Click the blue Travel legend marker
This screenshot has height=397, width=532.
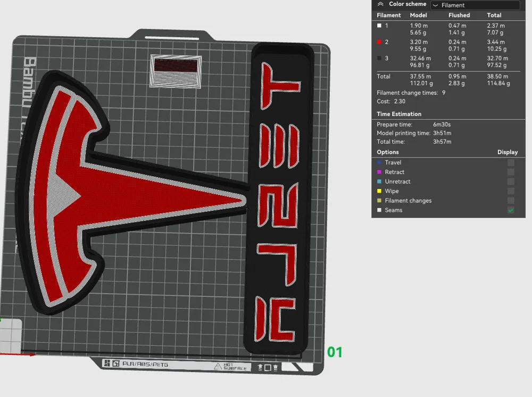click(x=379, y=162)
